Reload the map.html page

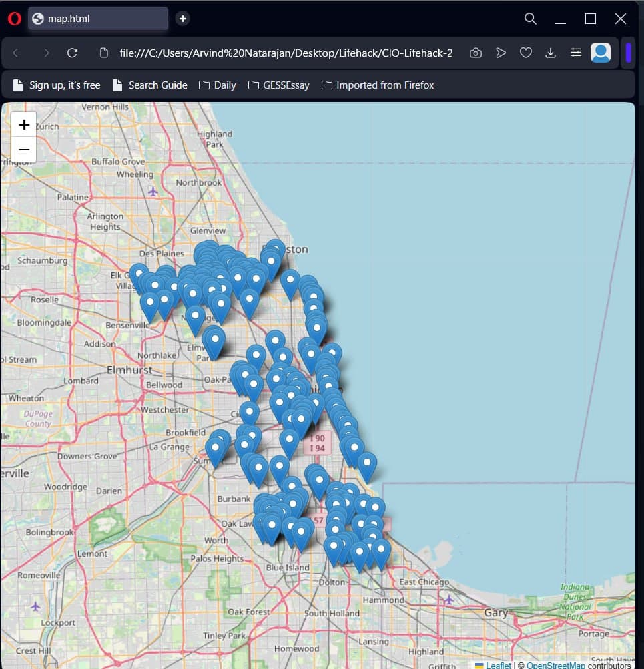73,53
